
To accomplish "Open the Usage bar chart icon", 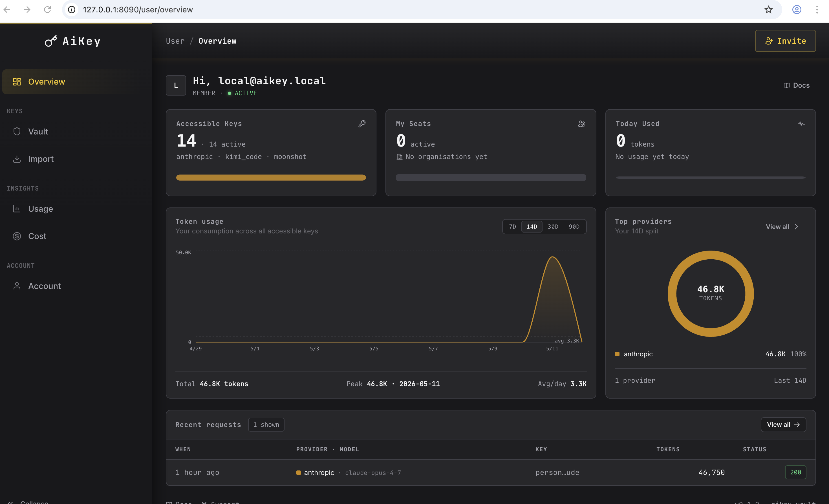I will click(17, 209).
